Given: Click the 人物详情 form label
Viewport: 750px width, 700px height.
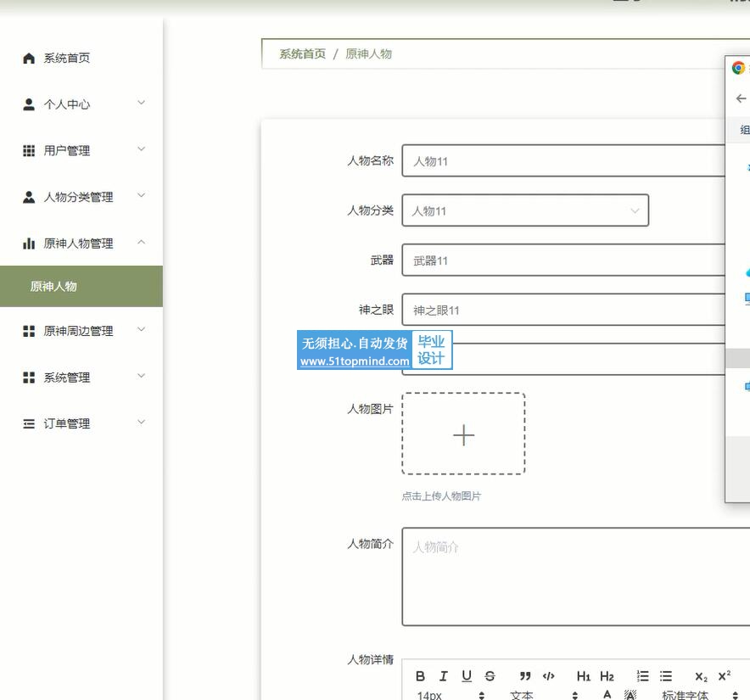Looking at the screenshot, I should coord(370,660).
